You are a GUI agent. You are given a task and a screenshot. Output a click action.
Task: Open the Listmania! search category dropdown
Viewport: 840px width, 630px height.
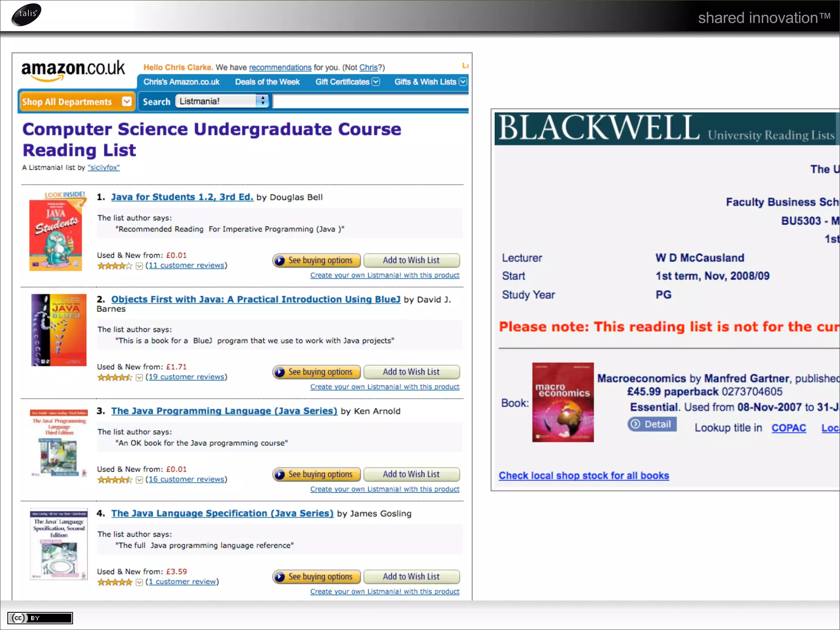222,101
